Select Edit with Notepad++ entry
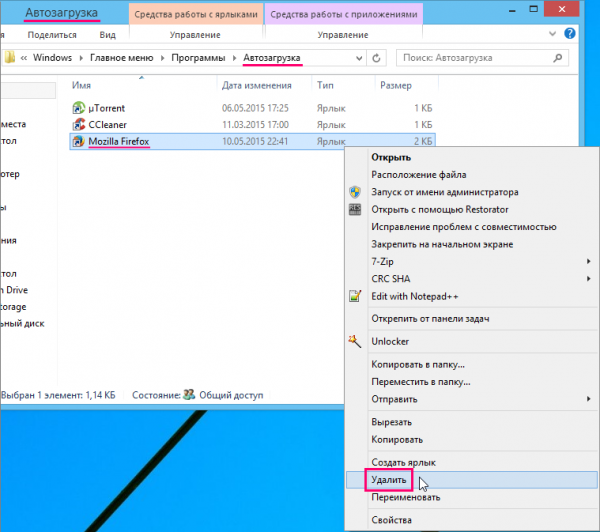 [414, 296]
